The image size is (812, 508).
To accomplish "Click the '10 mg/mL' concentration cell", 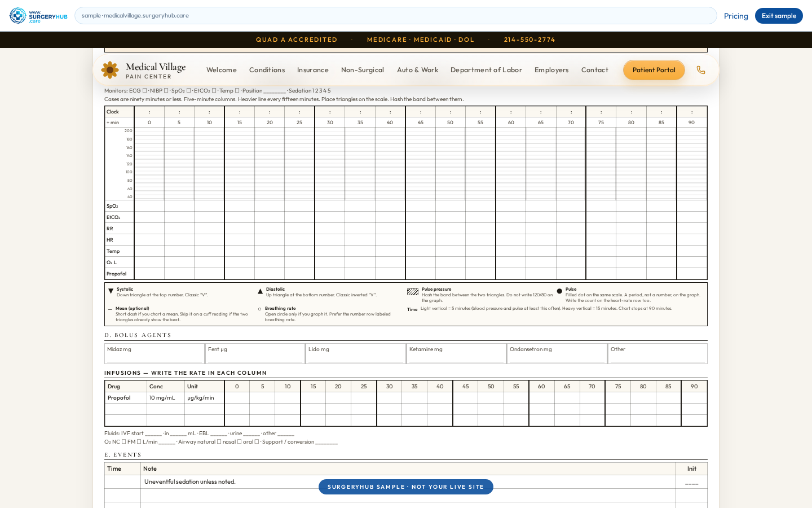I will coord(166,398).
